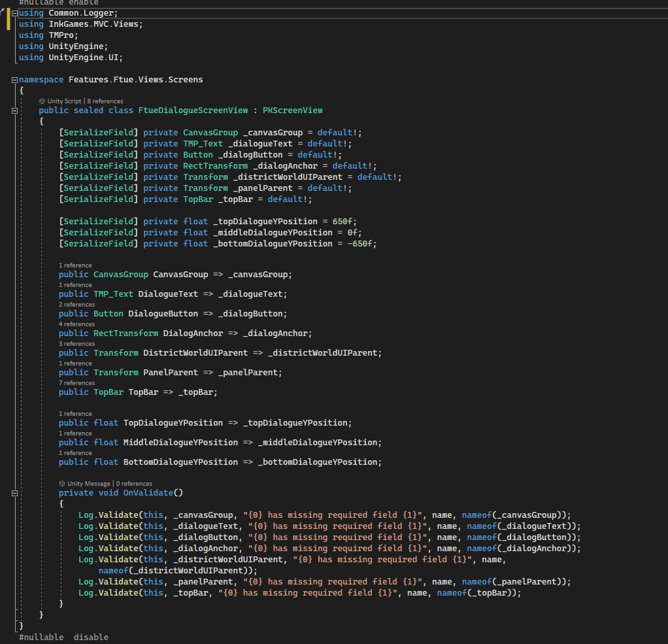Collapse the FtueDialogueScreenView class block

(14, 110)
